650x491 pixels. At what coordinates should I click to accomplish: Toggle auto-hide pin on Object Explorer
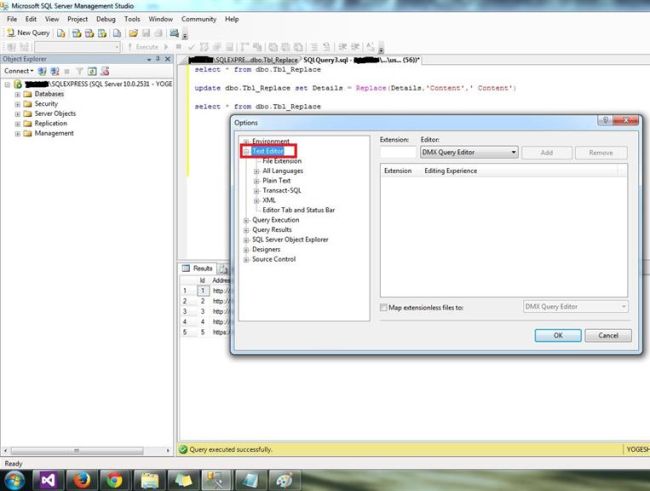click(x=158, y=59)
